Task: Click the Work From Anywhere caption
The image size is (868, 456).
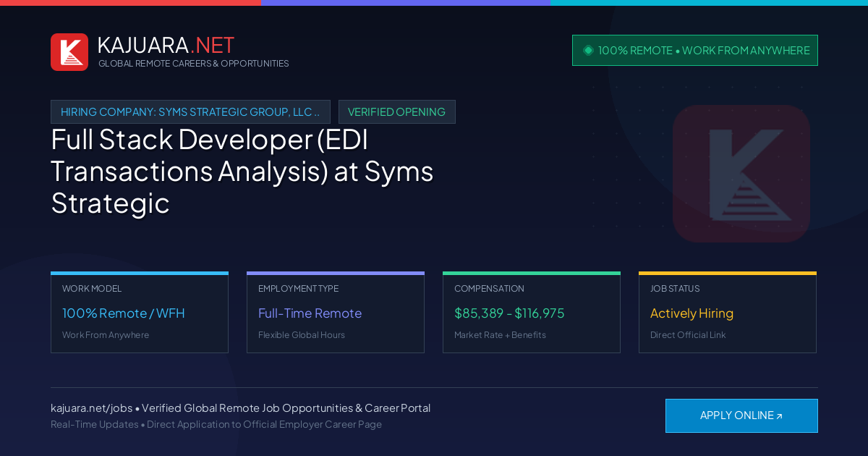Action: [106, 335]
